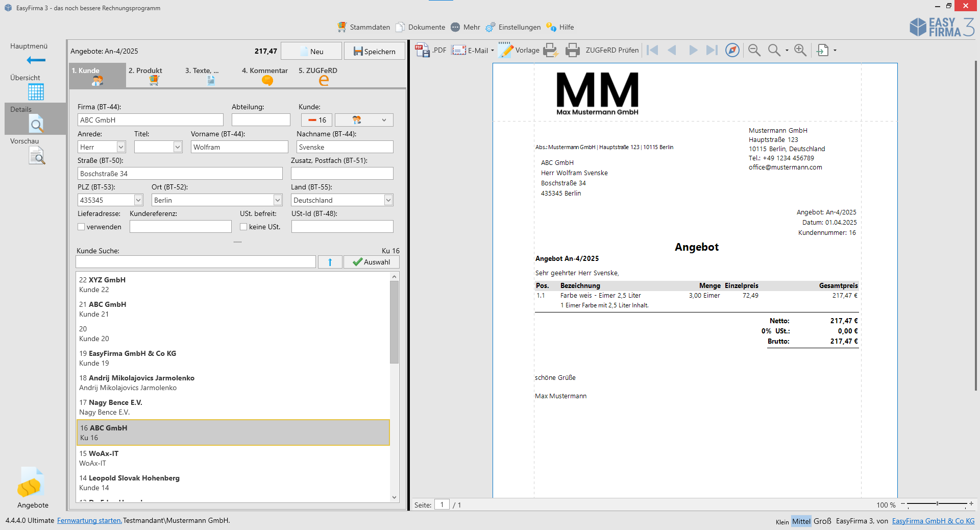
Task: Go back to Hauptmenü arrow
Action: [36, 60]
